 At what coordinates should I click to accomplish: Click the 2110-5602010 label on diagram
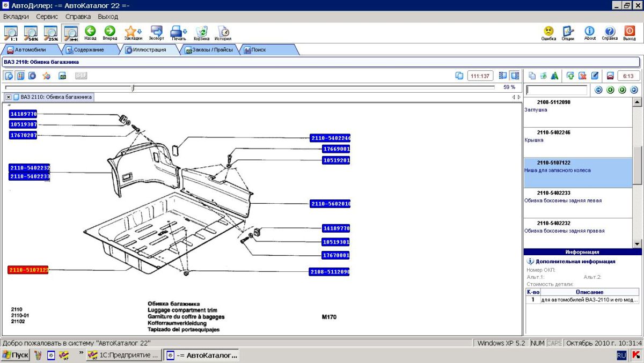point(330,204)
